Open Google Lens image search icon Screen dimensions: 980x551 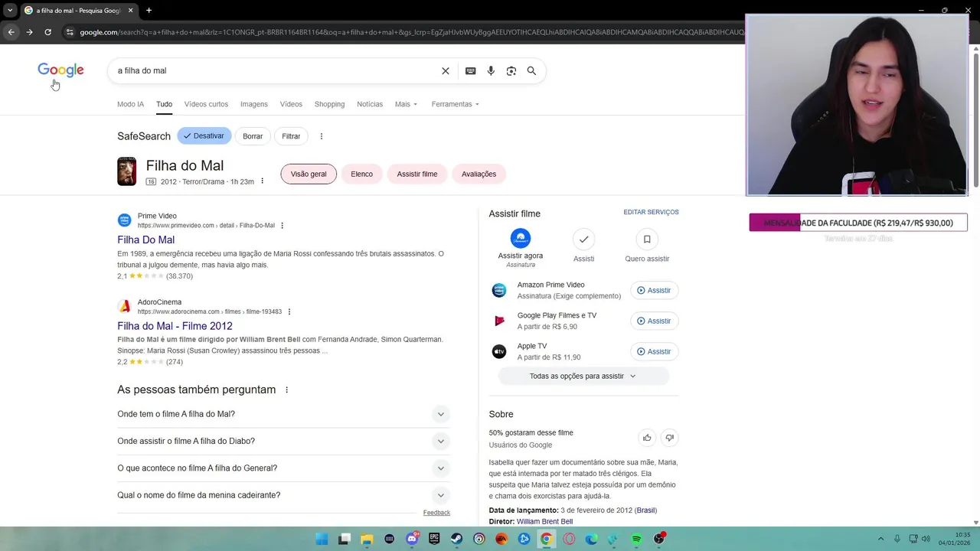[x=511, y=70]
